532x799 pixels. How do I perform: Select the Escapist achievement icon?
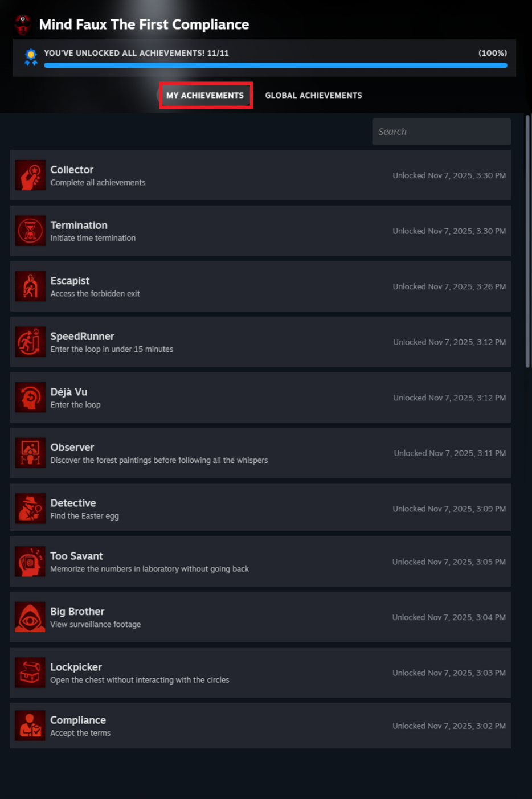point(30,286)
